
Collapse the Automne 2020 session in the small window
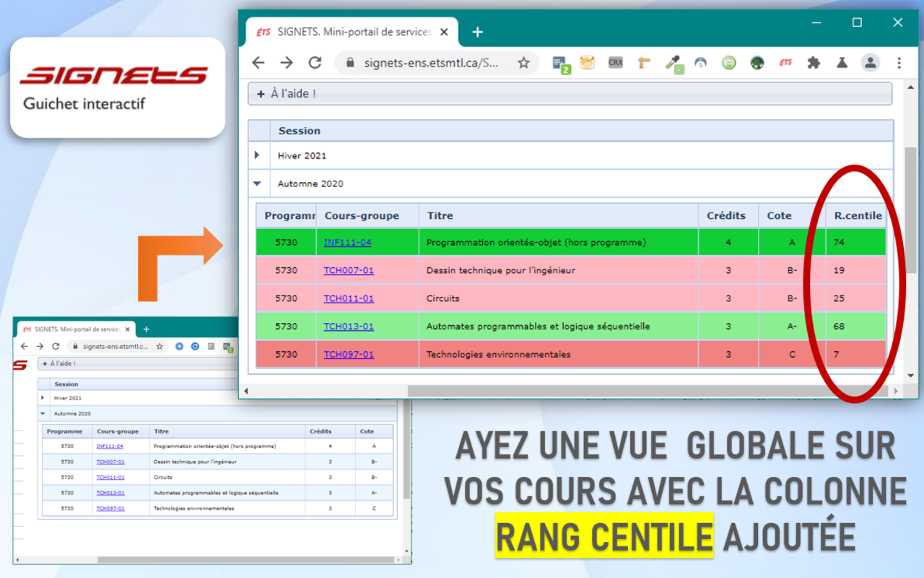[x=43, y=414]
